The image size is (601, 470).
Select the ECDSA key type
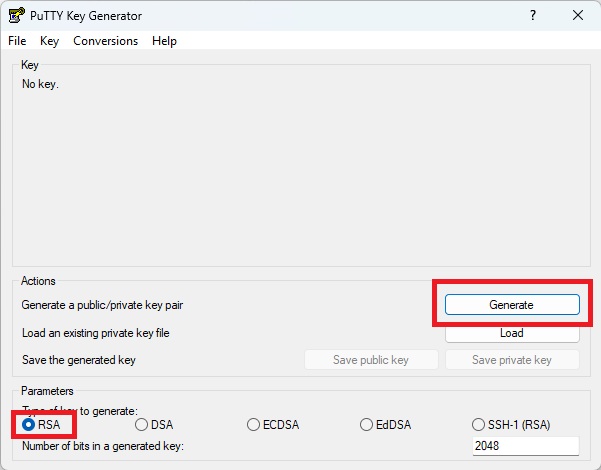pos(273,425)
